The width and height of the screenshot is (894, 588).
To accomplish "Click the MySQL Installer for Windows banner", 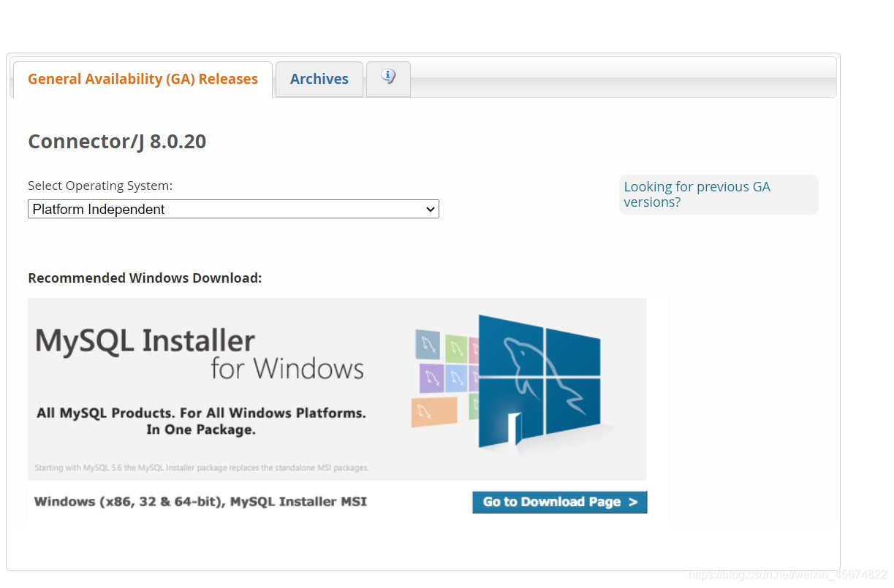I will [x=337, y=389].
